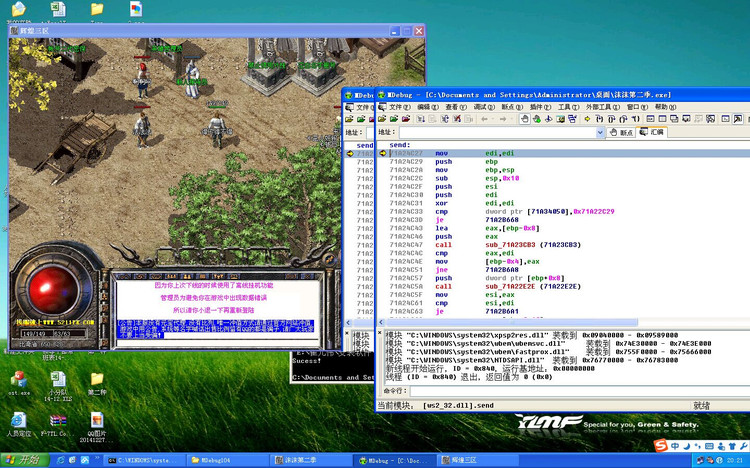
Task: Open the 外部工具 menu in MDebug
Action: pyautogui.click(x=603, y=107)
